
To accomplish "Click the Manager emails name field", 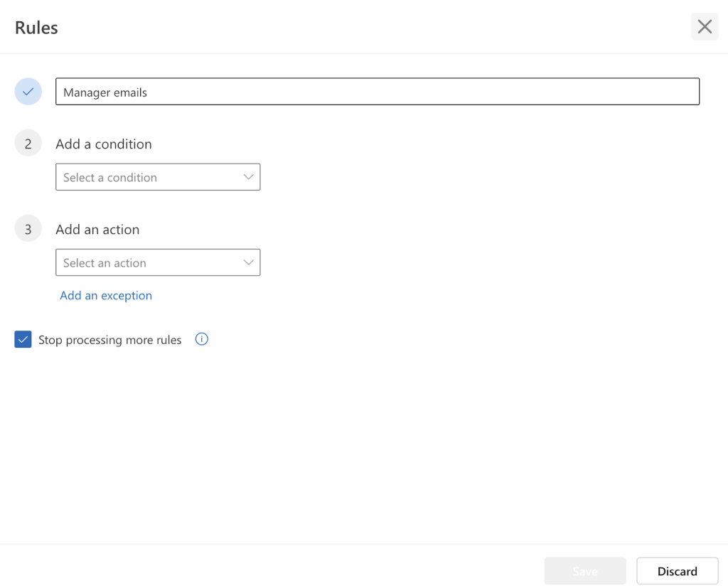I will (377, 91).
